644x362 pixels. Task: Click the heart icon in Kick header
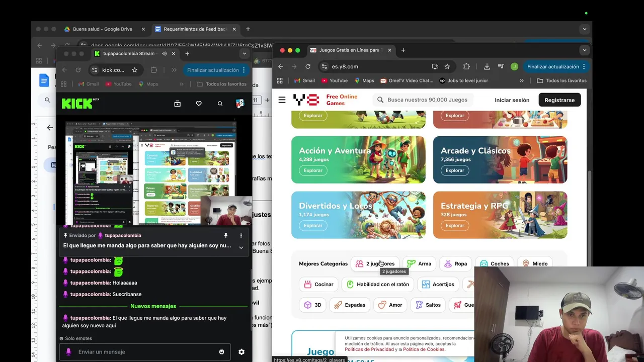199,104
